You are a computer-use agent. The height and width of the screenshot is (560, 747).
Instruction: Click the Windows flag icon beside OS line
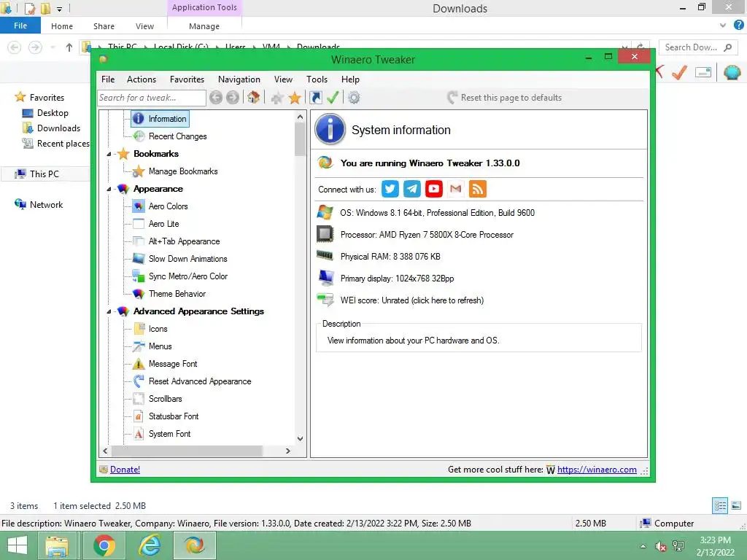pos(325,212)
